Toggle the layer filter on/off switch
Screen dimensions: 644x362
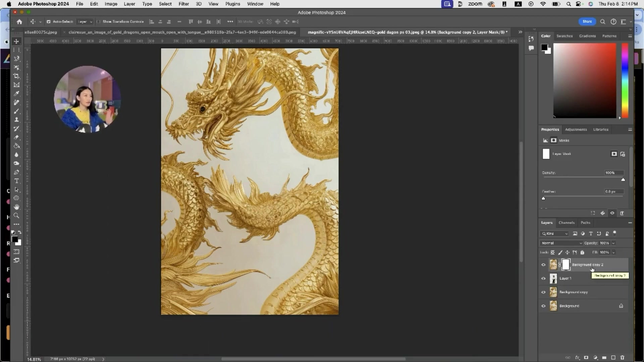(x=614, y=233)
